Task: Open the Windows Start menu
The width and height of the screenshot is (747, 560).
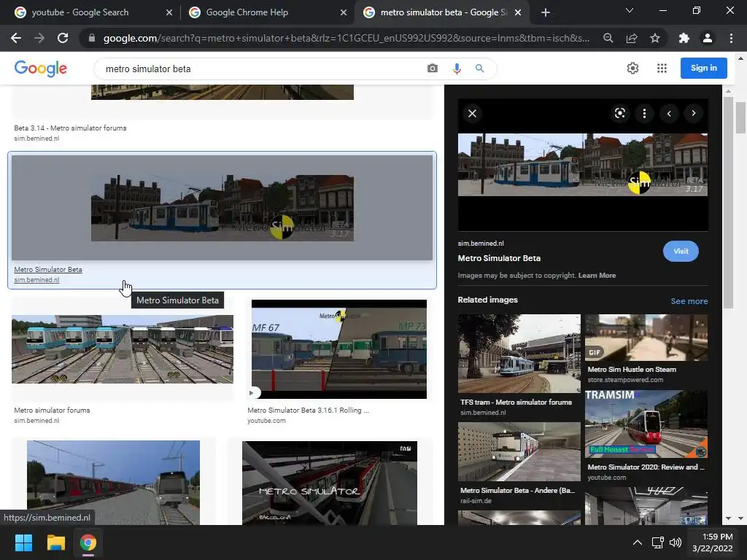Action: (23, 542)
